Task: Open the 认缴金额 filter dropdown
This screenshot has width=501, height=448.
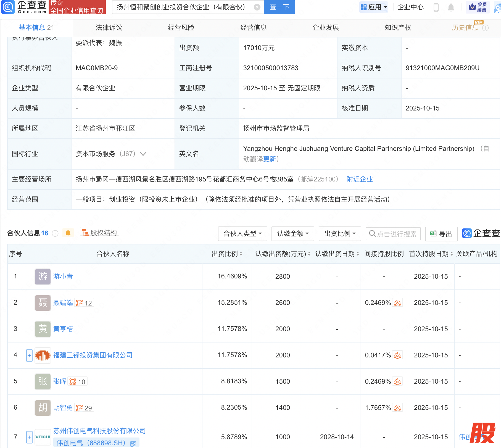Action: pyautogui.click(x=292, y=234)
